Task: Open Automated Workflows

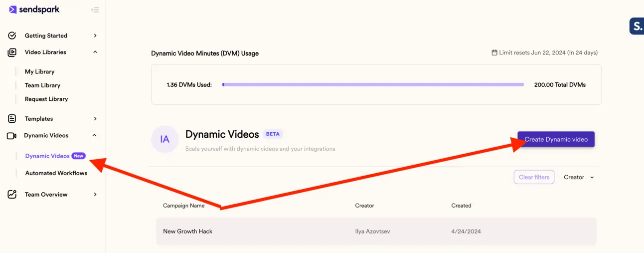Action: (56, 173)
